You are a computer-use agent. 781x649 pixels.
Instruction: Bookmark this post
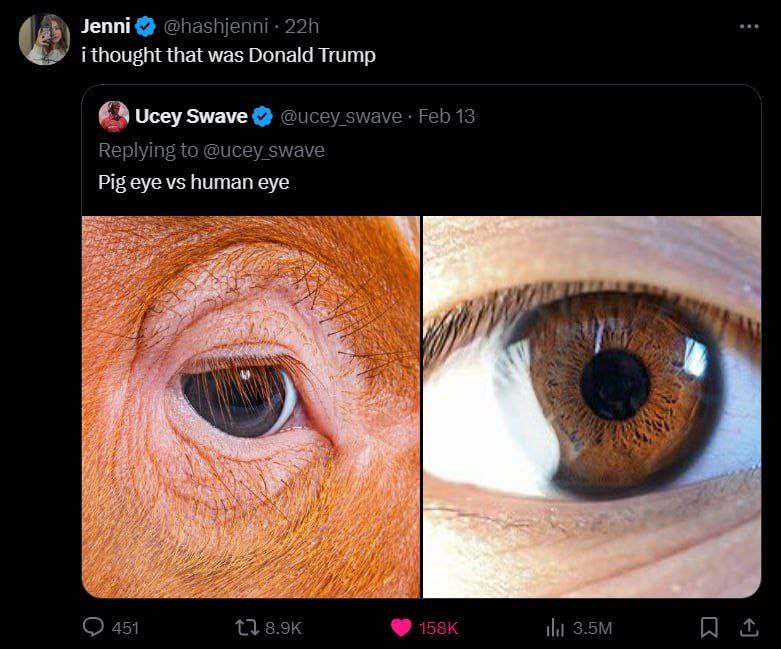(x=709, y=627)
